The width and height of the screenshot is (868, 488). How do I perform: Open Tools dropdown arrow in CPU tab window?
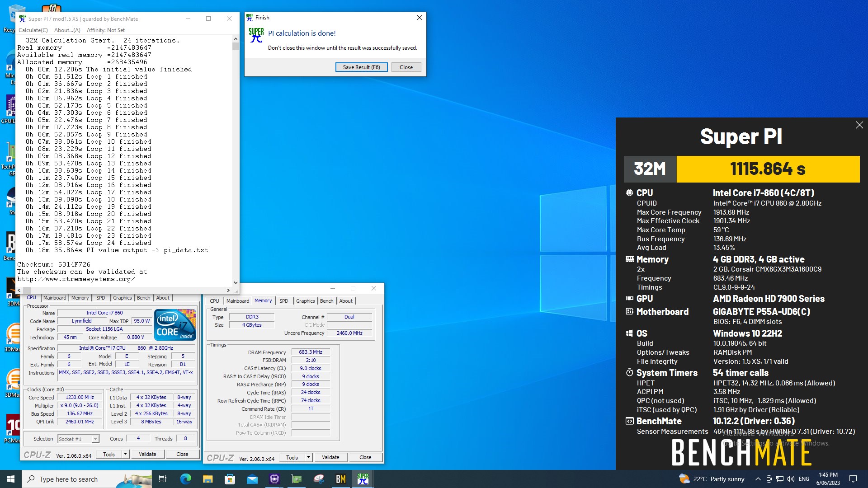click(x=125, y=454)
